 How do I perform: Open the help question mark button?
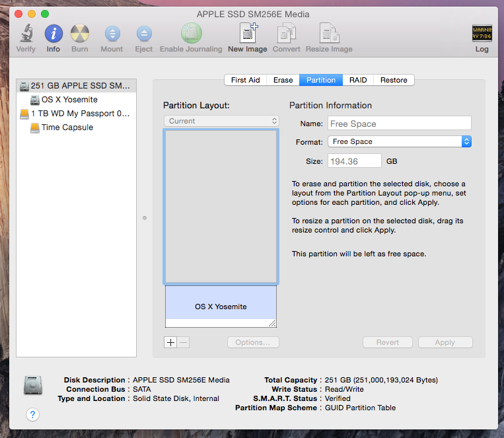33,414
